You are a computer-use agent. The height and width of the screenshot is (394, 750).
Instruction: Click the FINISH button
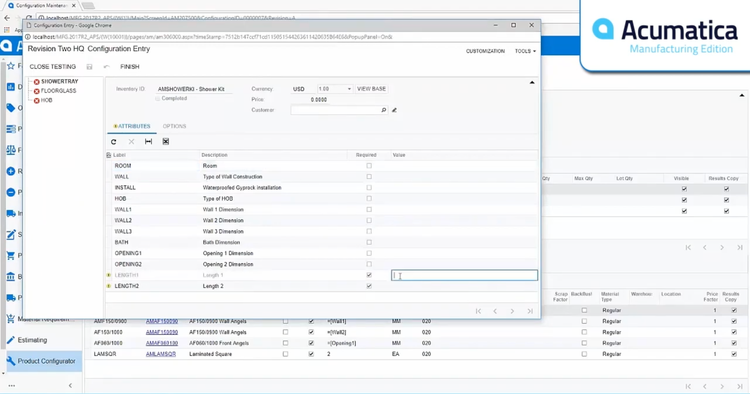(x=130, y=66)
